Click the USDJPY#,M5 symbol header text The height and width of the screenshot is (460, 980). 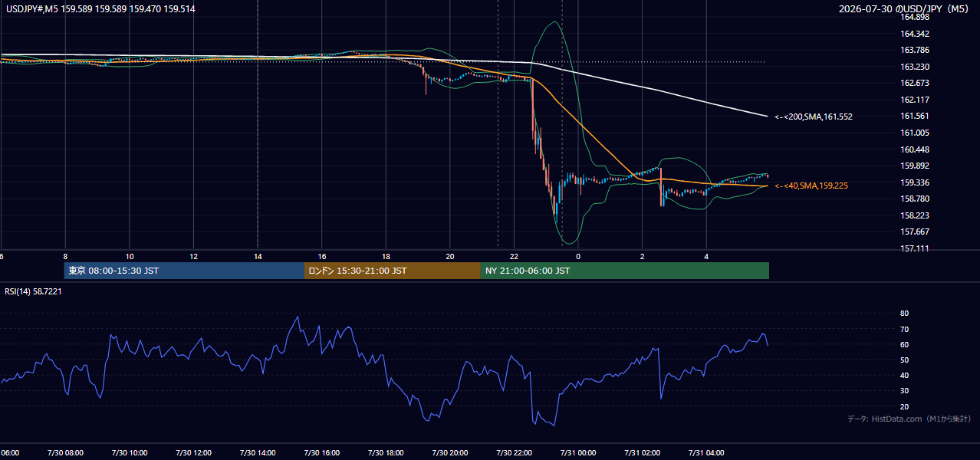pyautogui.click(x=100, y=9)
